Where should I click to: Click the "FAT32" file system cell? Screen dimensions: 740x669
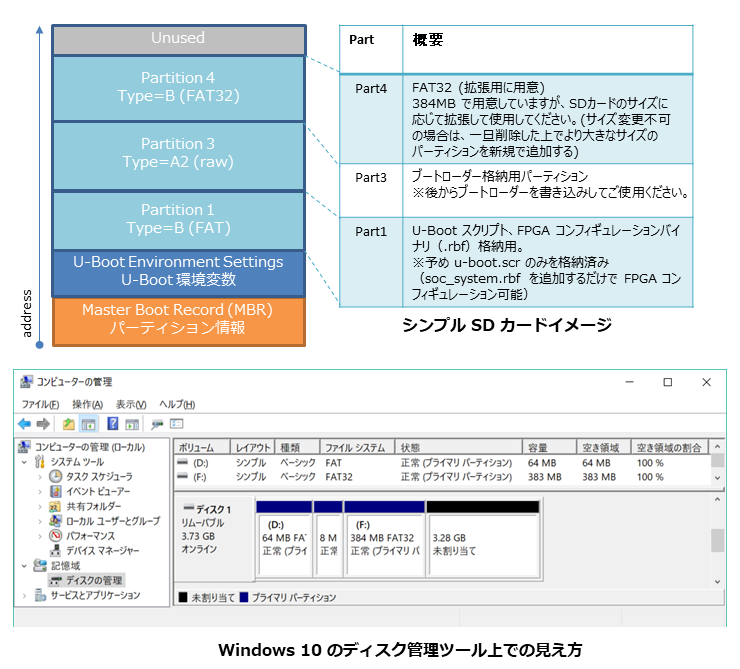[x=339, y=477]
